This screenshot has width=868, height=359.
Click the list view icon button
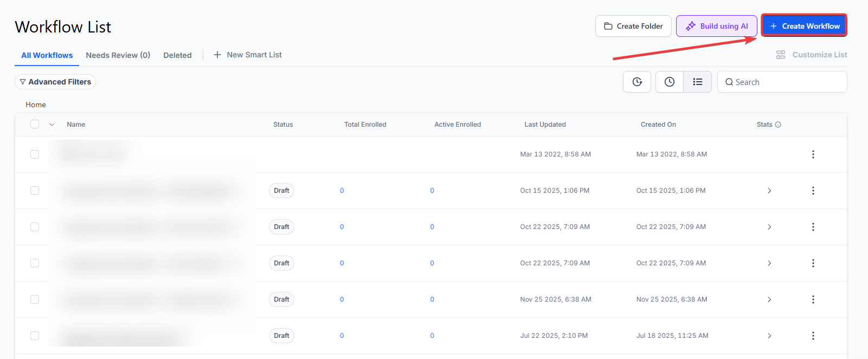pos(697,82)
